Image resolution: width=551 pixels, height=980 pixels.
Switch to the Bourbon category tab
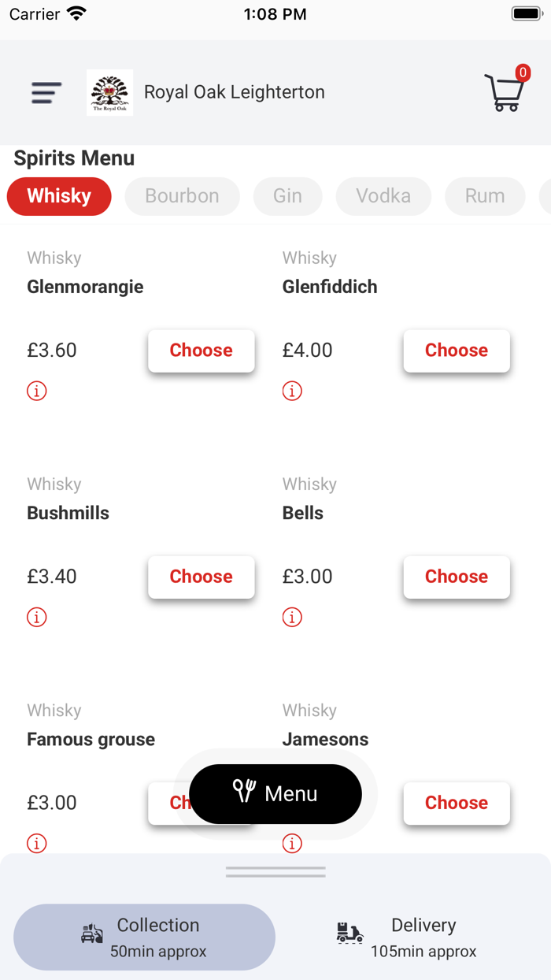tap(182, 196)
